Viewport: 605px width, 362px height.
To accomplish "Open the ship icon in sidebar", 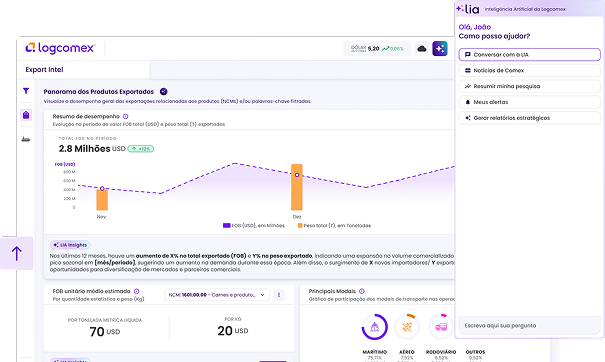I will 26,139.
